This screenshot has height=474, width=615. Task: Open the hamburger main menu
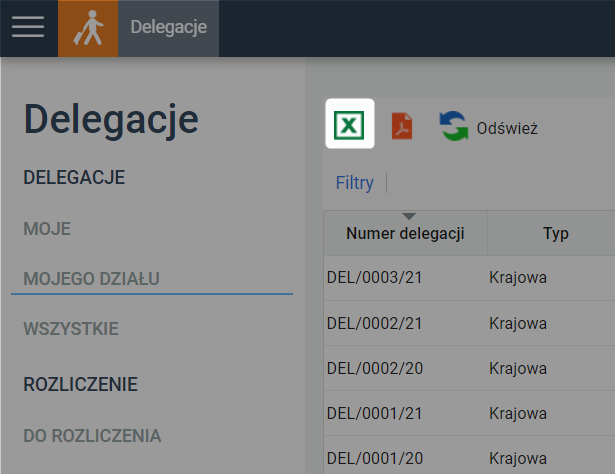click(x=28, y=27)
